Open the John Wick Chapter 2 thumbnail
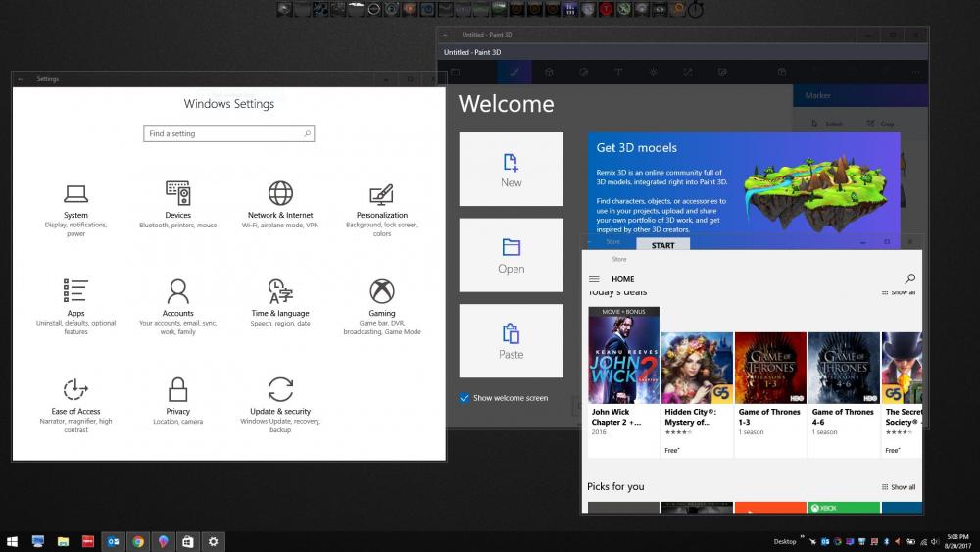 [x=623, y=354]
